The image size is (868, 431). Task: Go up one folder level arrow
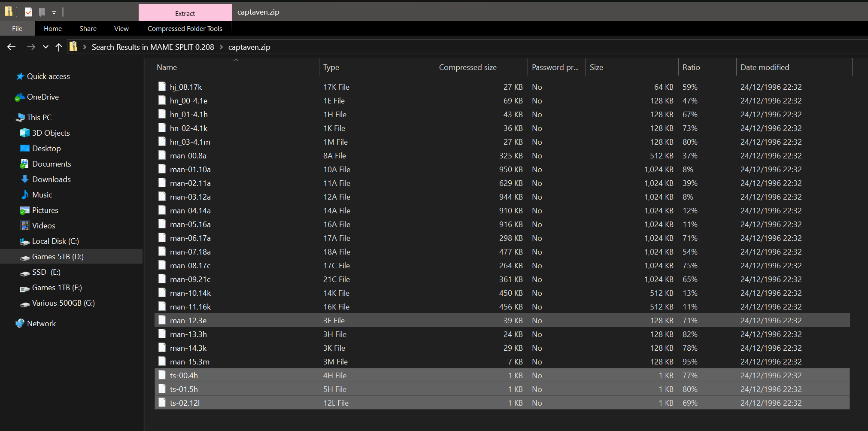[59, 47]
